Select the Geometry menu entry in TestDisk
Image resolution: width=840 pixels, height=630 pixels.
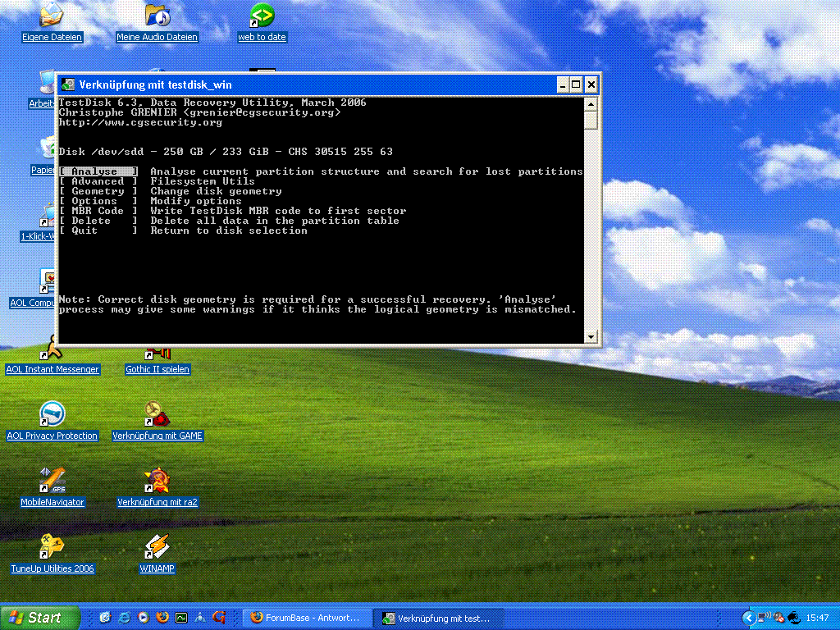click(x=98, y=191)
